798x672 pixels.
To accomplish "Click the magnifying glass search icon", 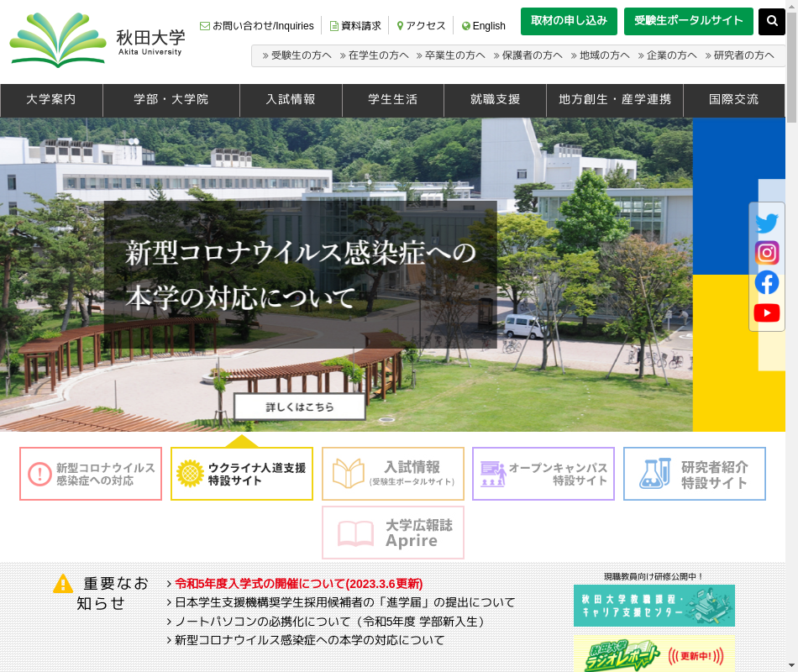I will (771, 22).
